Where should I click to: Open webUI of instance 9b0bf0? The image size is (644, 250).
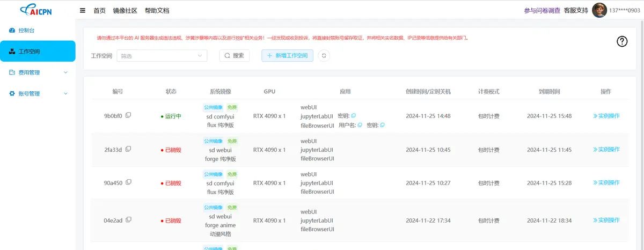pos(309,107)
